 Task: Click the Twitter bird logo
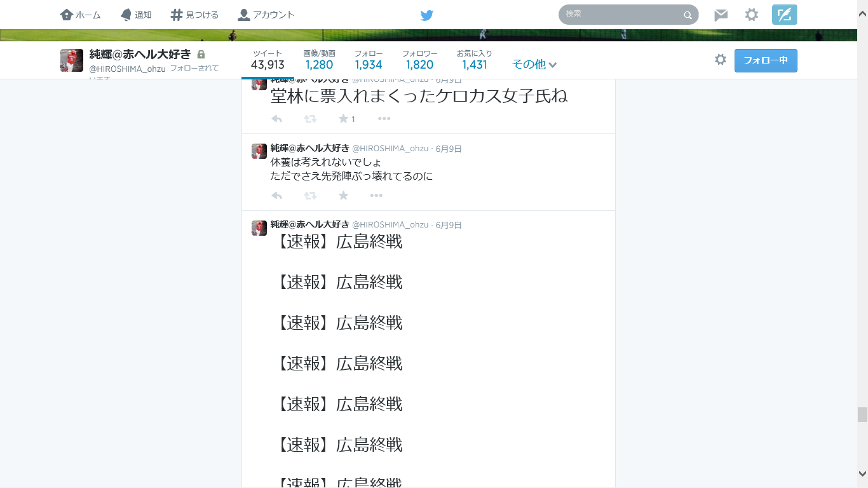pyautogui.click(x=427, y=15)
